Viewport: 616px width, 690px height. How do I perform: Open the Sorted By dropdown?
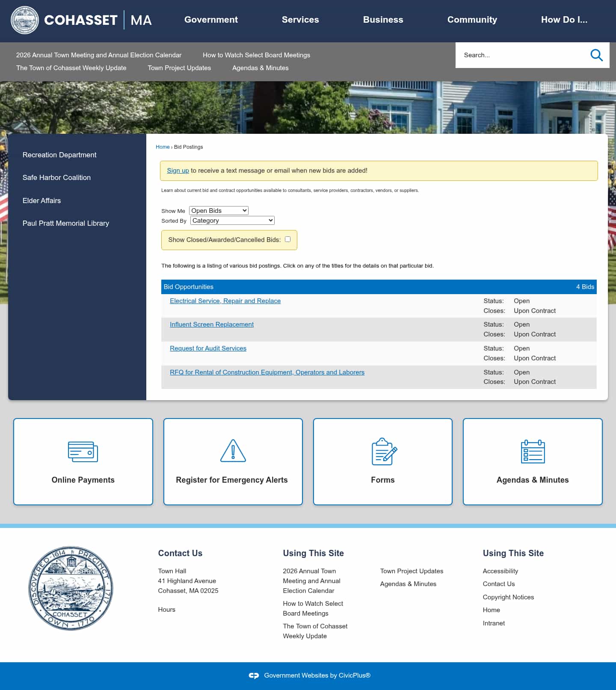(232, 221)
